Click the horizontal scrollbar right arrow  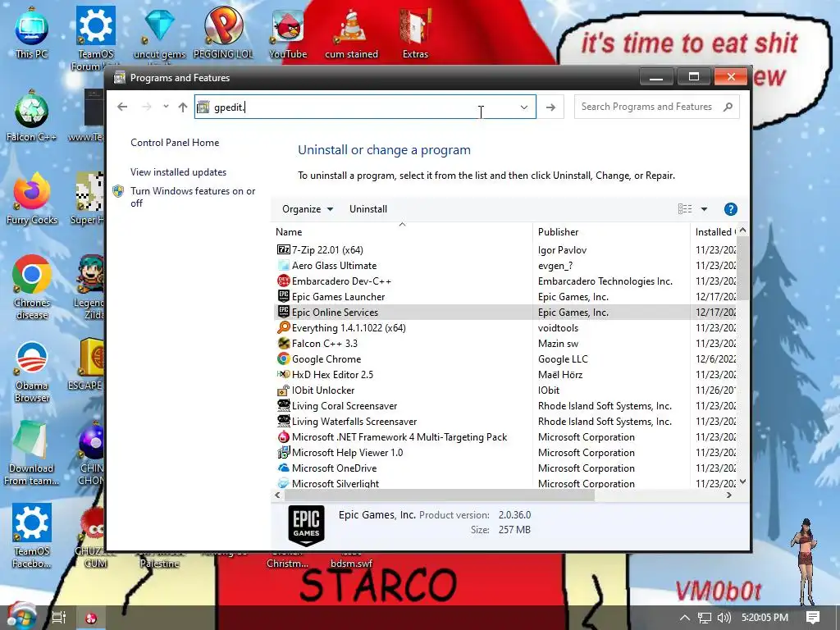pyautogui.click(x=729, y=495)
